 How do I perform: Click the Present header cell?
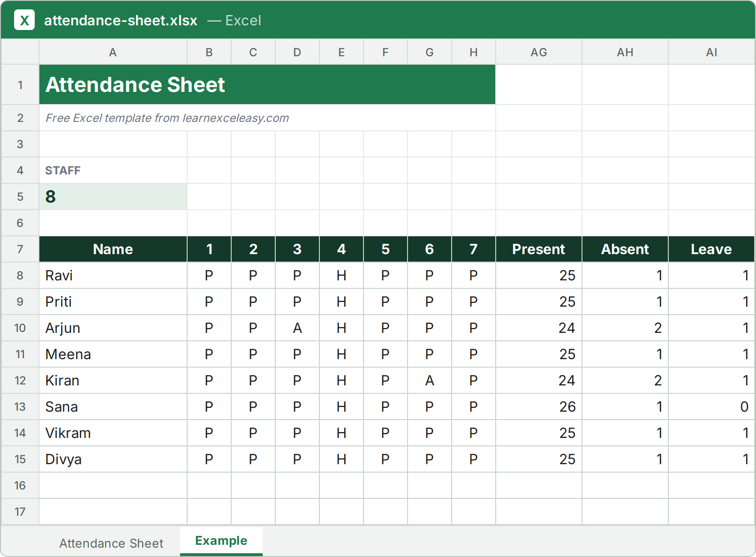[x=539, y=249]
